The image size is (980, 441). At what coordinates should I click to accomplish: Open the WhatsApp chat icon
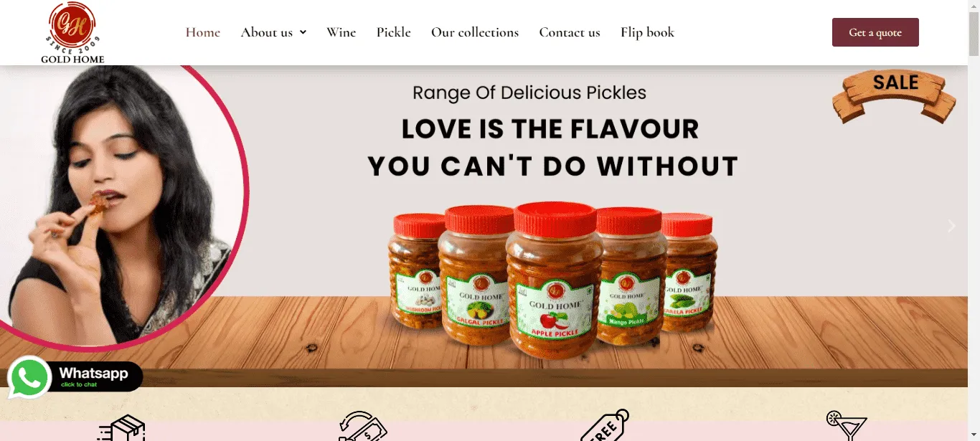(29, 377)
